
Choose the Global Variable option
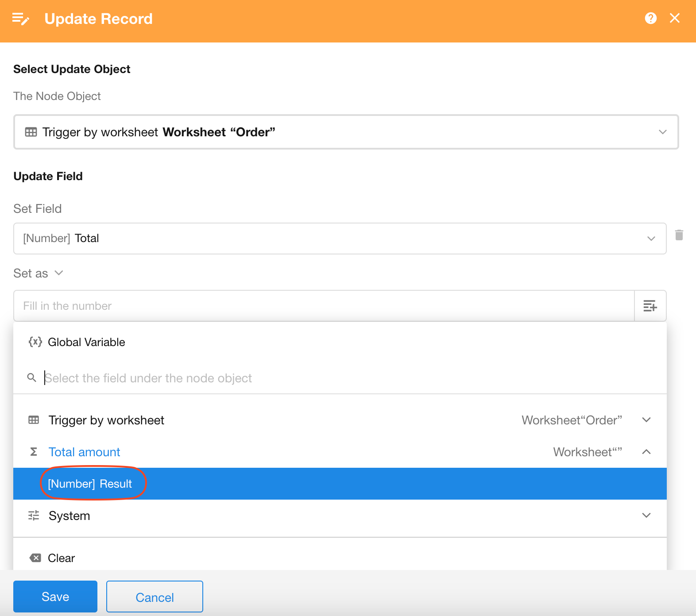86,342
